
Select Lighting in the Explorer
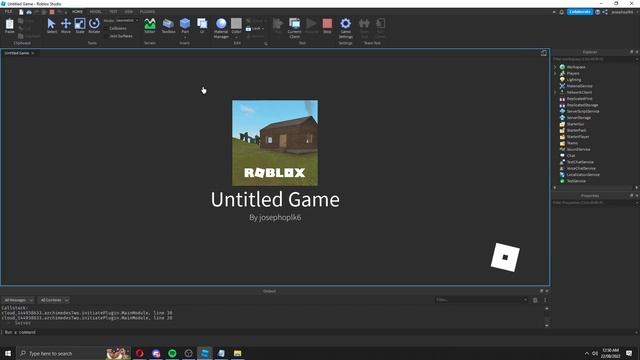point(574,80)
